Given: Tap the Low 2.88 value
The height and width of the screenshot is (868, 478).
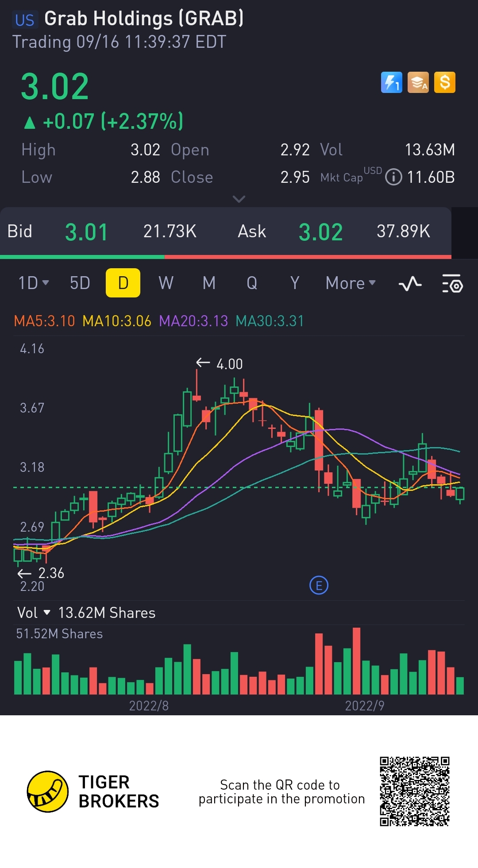Looking at the screenshot, I should (x=145, y=177).
